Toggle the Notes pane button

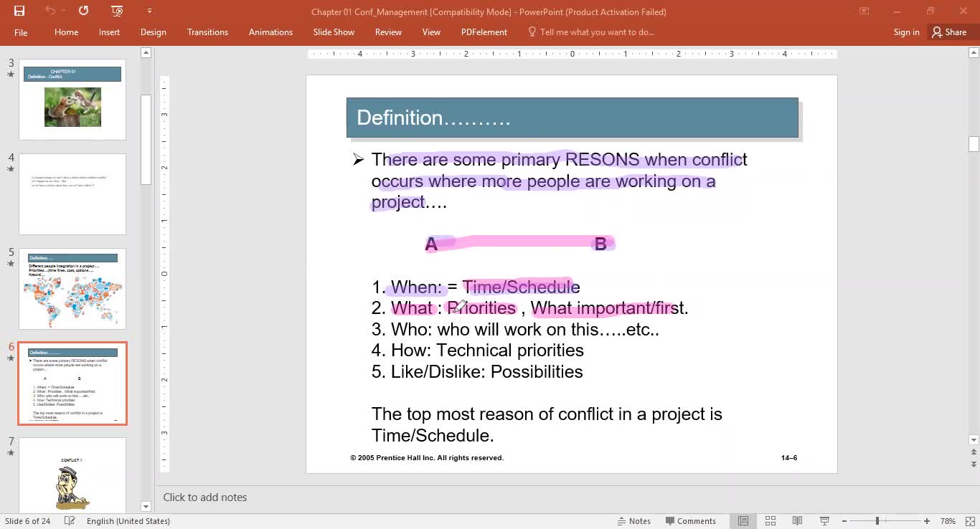(633, 521)
